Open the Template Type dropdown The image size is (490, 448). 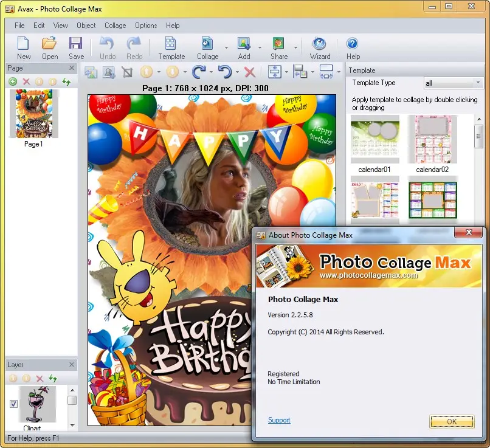point(453,83)
